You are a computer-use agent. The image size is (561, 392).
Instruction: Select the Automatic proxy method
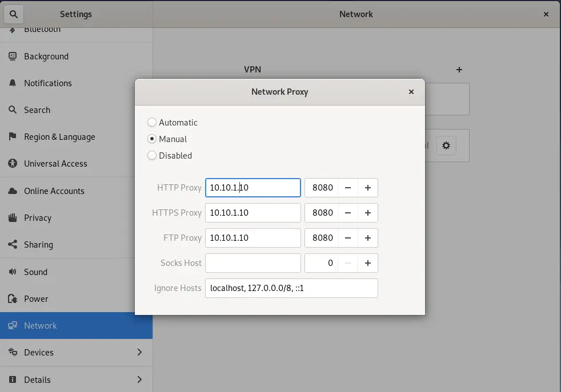[152, 122]
